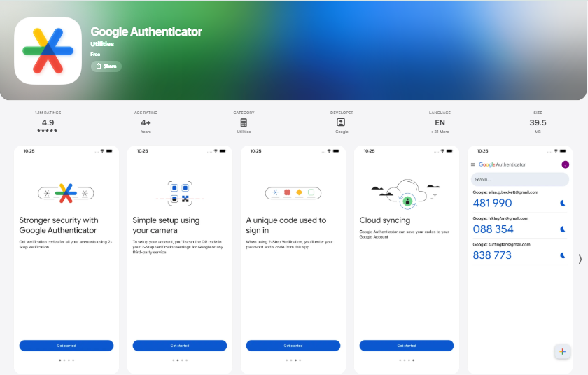The image size is (588, 375).
Task: View the 39.5 MB size info
Action: pyautogui.click(x=538, y=122)
